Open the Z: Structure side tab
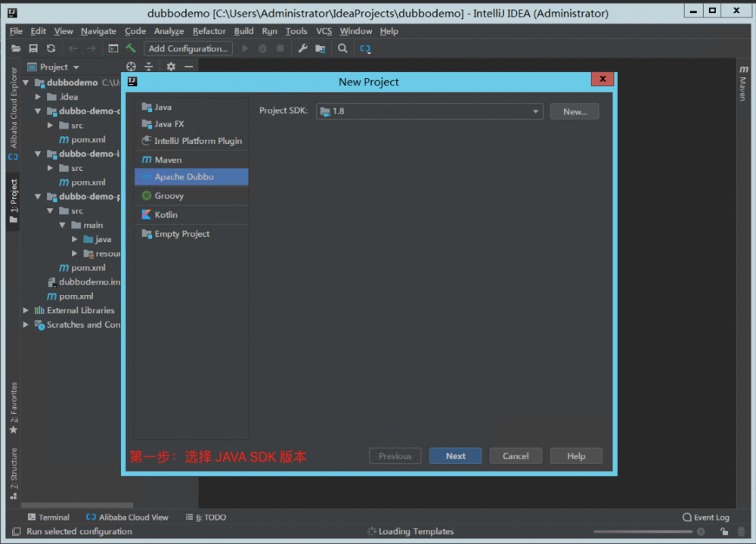This screenshot has height=544, width=756. point(13,474)
